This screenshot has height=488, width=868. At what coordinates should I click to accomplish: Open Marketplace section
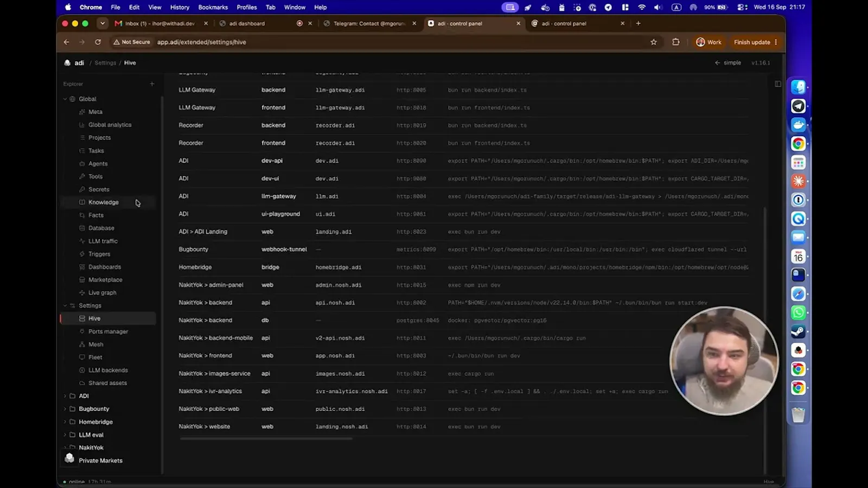pos(105,280)
